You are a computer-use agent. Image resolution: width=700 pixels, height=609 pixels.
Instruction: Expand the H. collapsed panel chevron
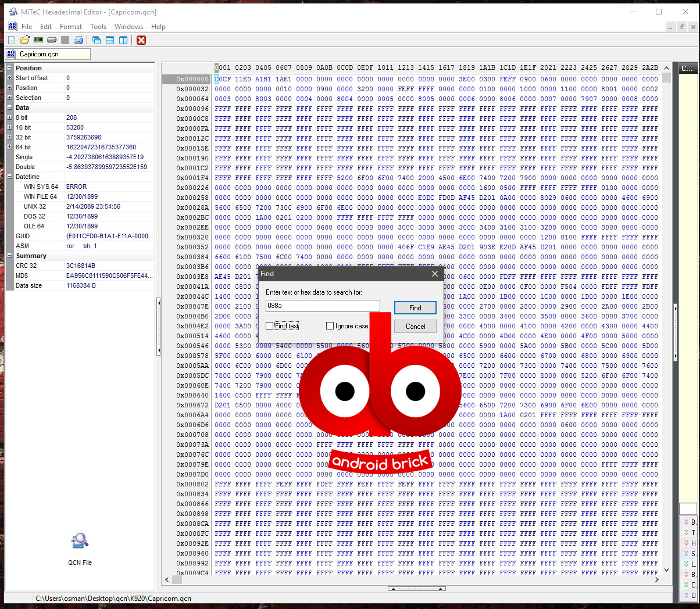pyautogui.click(x=686, y=543)
